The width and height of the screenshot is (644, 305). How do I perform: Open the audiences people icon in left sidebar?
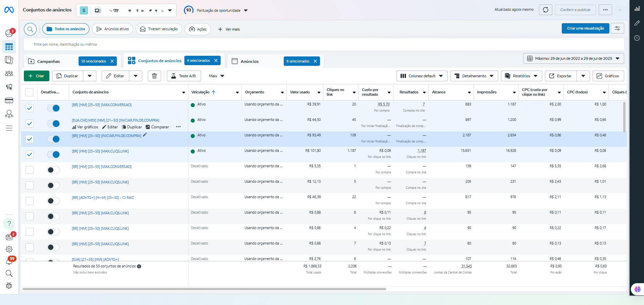pyautogui.click(x=9, y=74)
